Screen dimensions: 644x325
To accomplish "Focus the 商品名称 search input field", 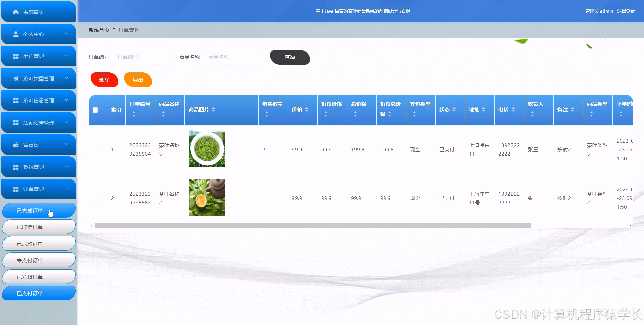I will click(x=233, y=57).
